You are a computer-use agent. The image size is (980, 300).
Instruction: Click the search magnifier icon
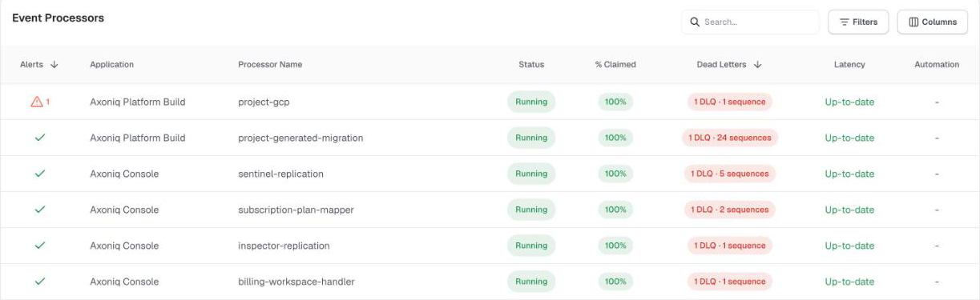coord(695,22)
